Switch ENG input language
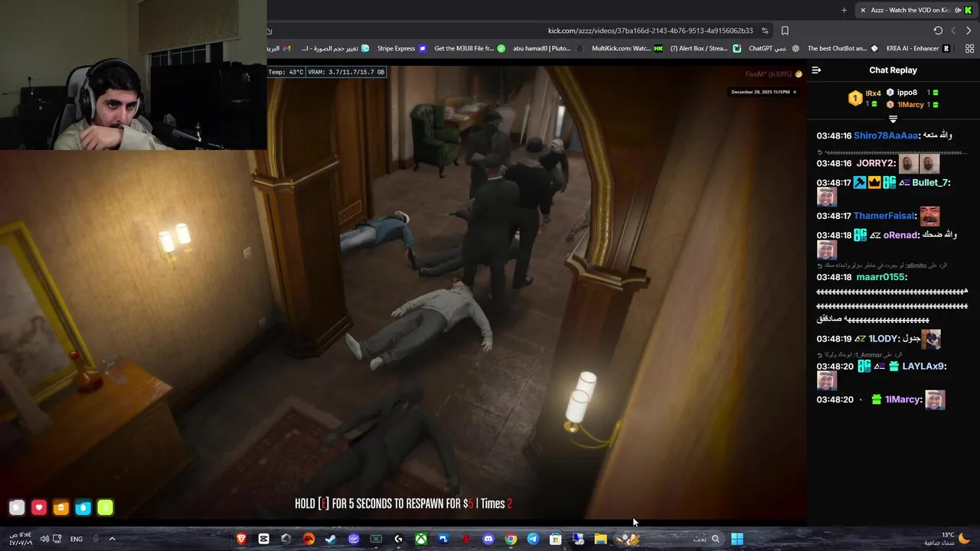 pyautogui.click(x=77, y=539)
